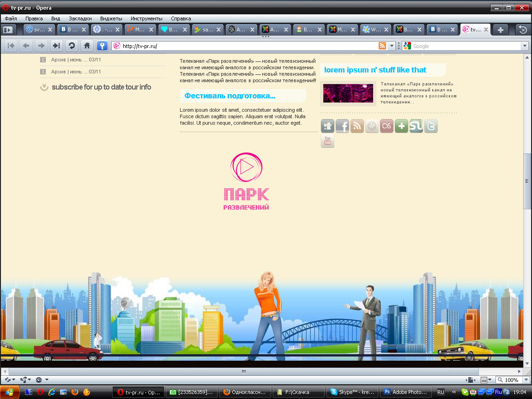
Task: Open second 'Архив | июнь ... 03/11' link
Action: tap(76, 72)
